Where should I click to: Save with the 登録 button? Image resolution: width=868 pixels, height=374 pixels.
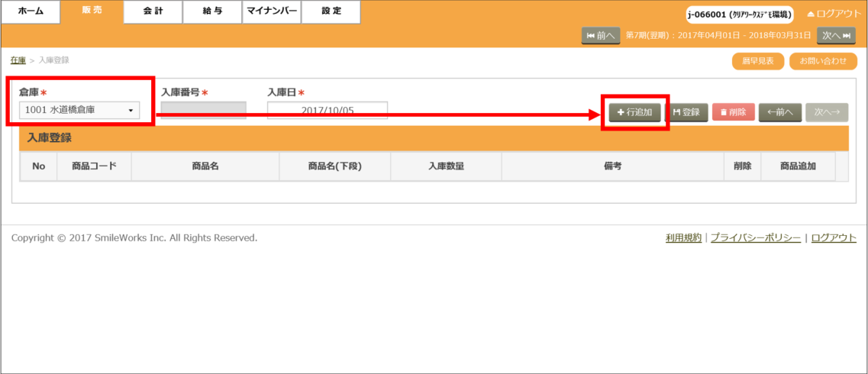(686, 111)
